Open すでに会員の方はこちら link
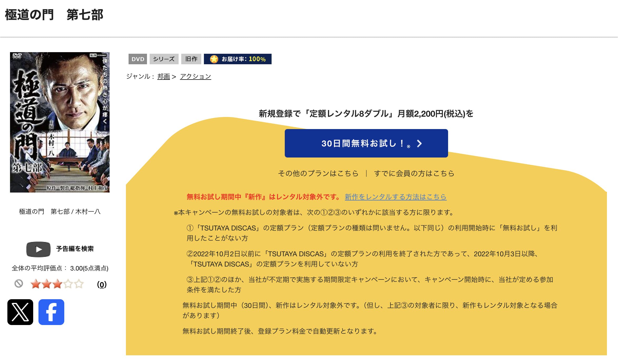The width and height of the screenshot is (618, 364). (x=414, y=173)
